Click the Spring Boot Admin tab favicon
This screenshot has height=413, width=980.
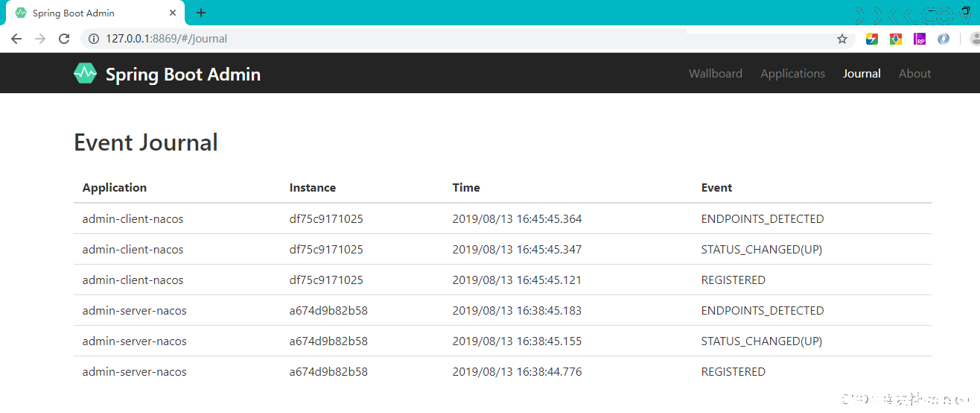click(21, 13)
